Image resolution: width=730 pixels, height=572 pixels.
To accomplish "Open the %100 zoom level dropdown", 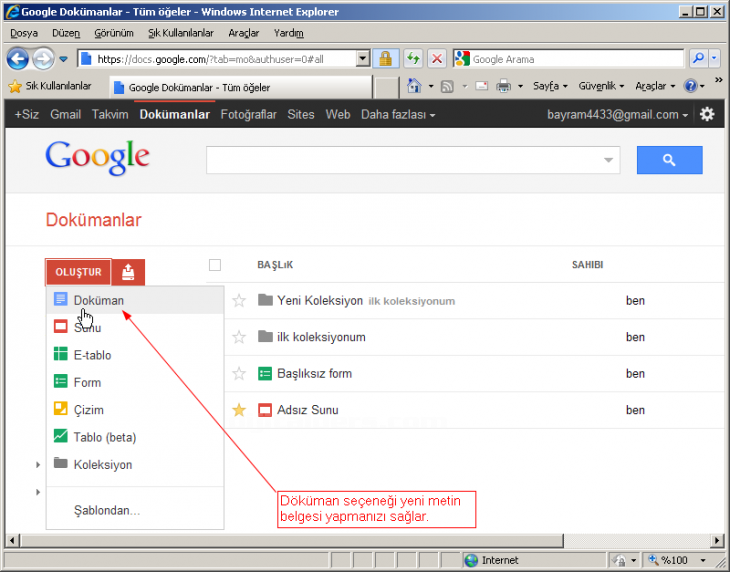I will pyautogui.click(x=703, y=560).
